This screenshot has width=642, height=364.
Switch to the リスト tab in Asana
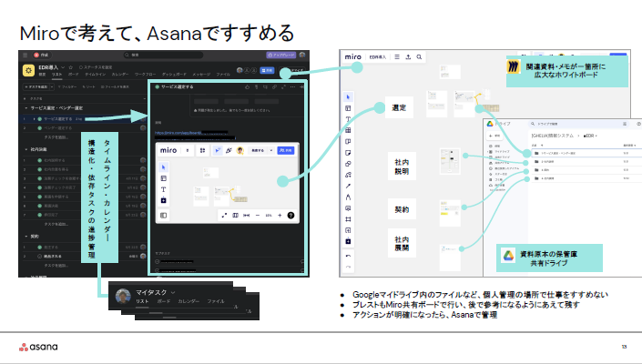[x=56, y=75]
